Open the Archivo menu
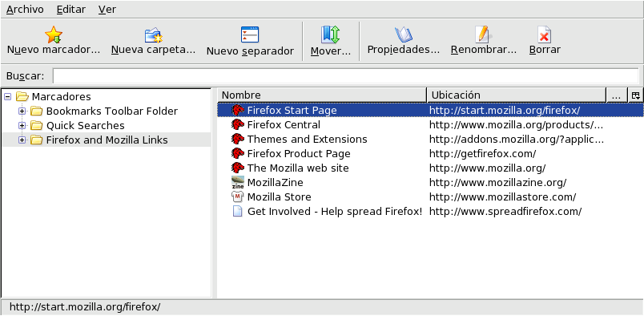Image resolution: width=644 pixels, height=316 pixels. click(x=25, y=10)
